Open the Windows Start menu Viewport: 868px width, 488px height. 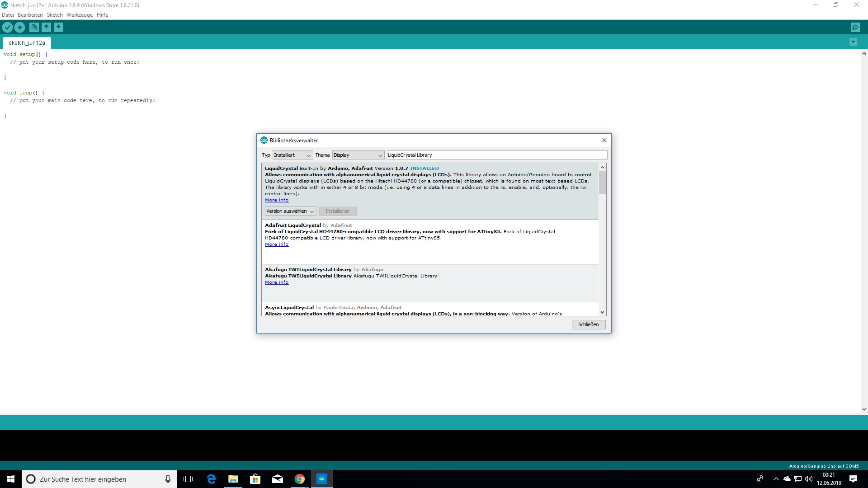point(11,479)
